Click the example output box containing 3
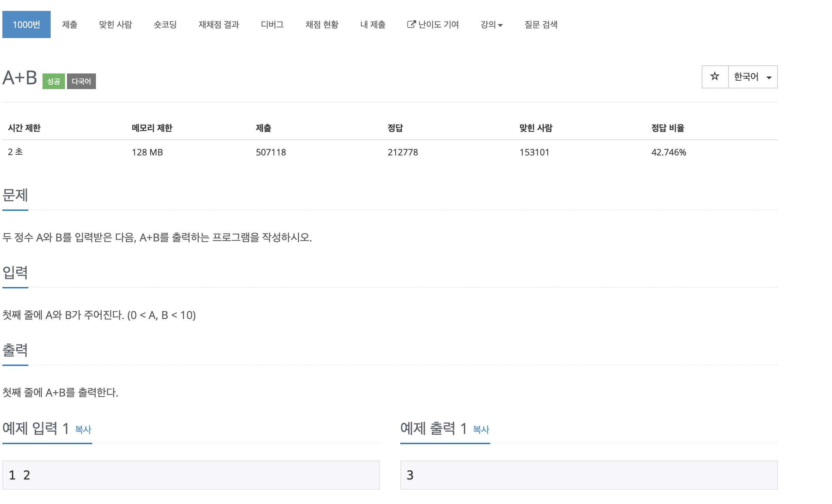The width and height of the screenshot is (832, 504). pos(588,475)
